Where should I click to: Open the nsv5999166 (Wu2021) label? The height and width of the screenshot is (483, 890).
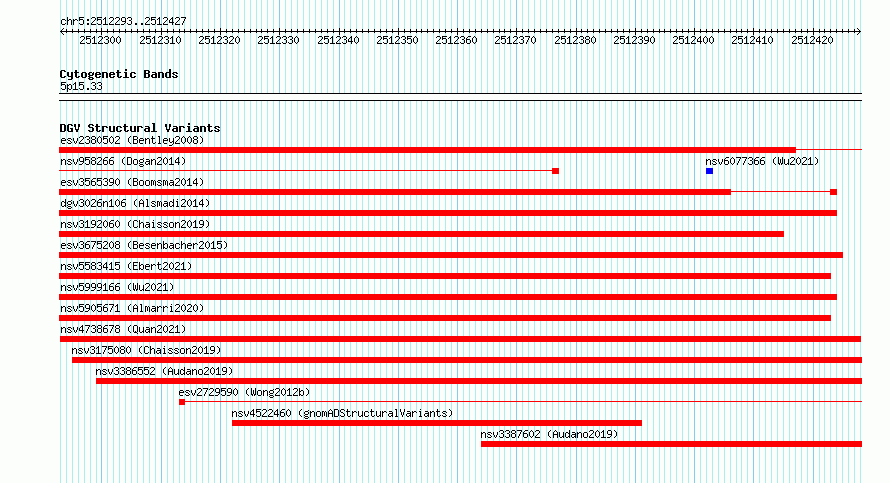(117, 287)
